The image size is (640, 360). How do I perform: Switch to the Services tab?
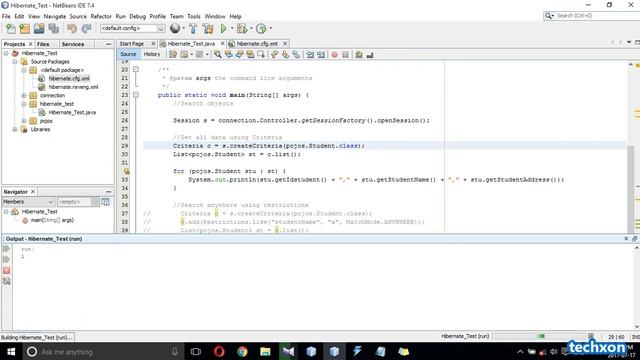(x=73, y=44)
